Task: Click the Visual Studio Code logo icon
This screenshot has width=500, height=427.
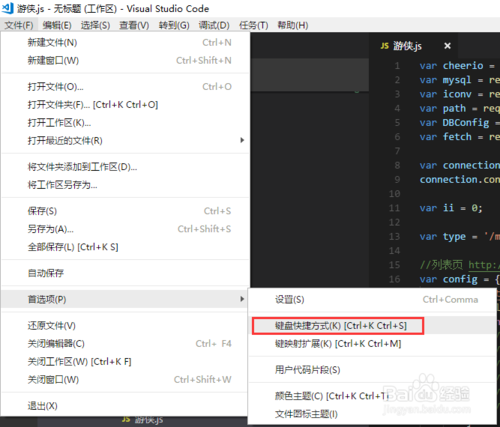Action: click(8, 8)
